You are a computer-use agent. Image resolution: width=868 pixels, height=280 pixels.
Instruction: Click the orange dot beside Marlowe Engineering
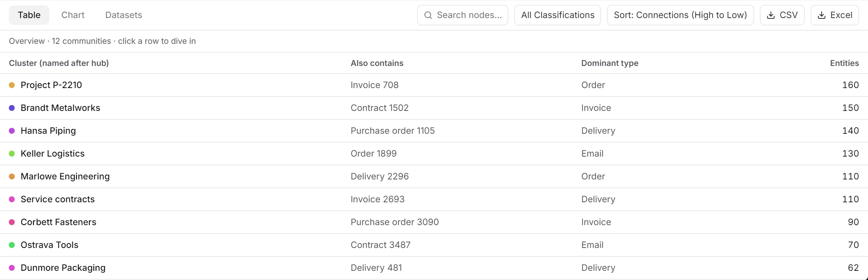click(12, 176)
